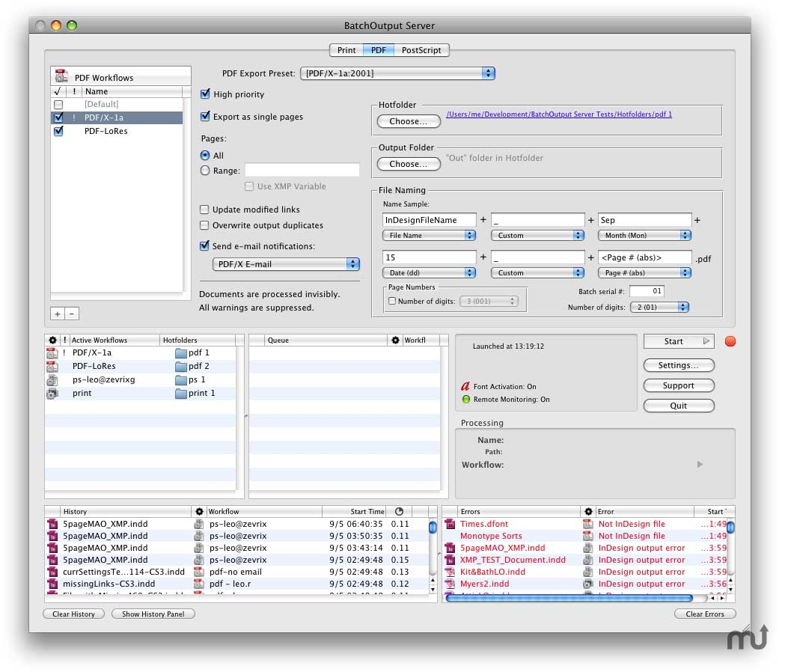This screenshot has width=791, height=672.
Task: Click the Times.dfont error file icon
Action: (x=451, y=525)
